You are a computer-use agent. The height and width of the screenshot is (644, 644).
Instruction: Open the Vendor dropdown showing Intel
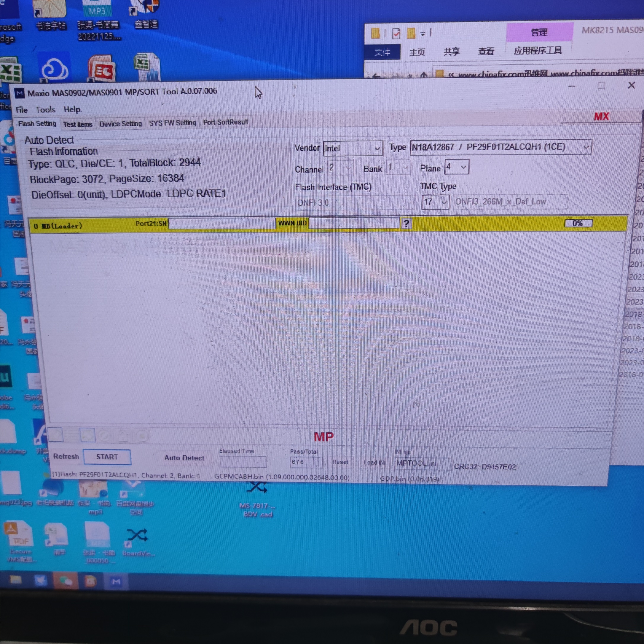point(353,148)
